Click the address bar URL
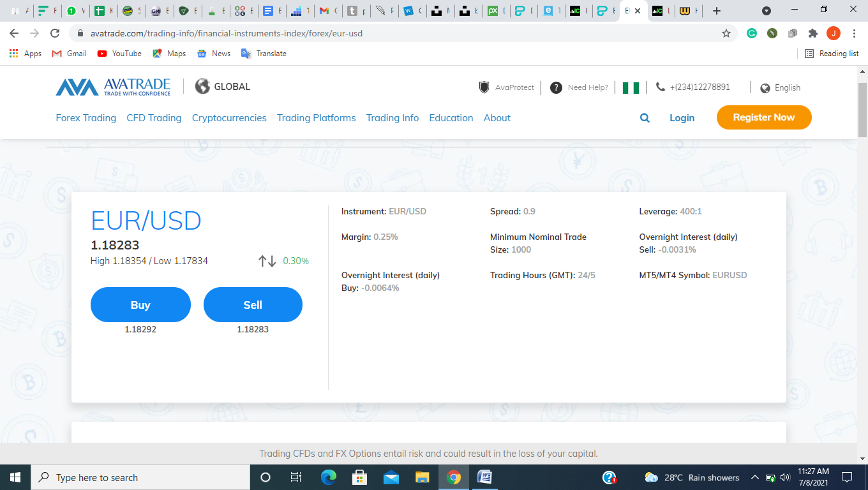Screen dimensions: 868x490 (227, 33)
